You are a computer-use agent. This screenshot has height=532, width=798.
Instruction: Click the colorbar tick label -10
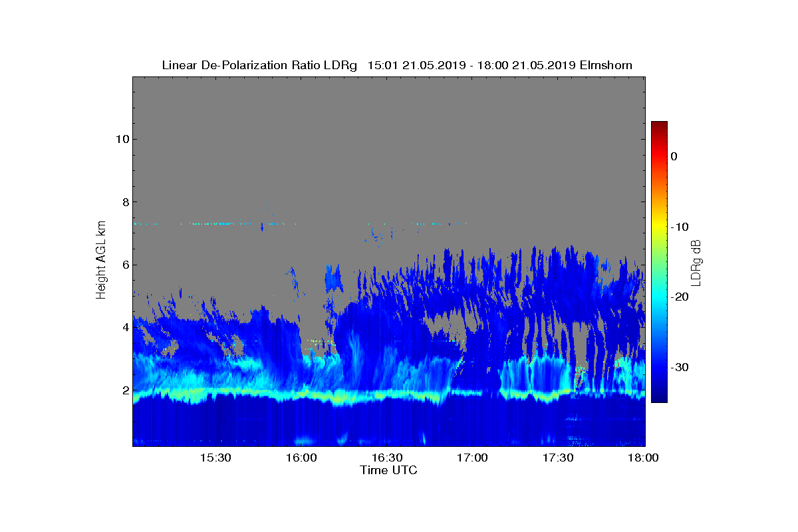click(x=679, y=227)
